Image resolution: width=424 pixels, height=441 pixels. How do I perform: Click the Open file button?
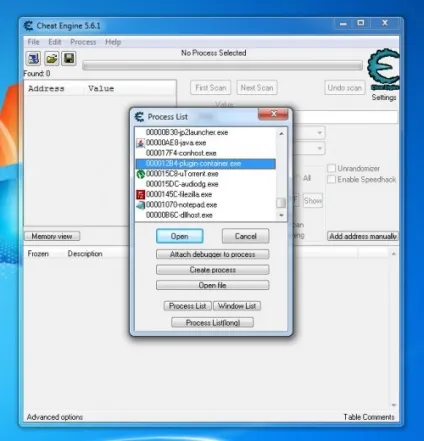coord(213,285)
